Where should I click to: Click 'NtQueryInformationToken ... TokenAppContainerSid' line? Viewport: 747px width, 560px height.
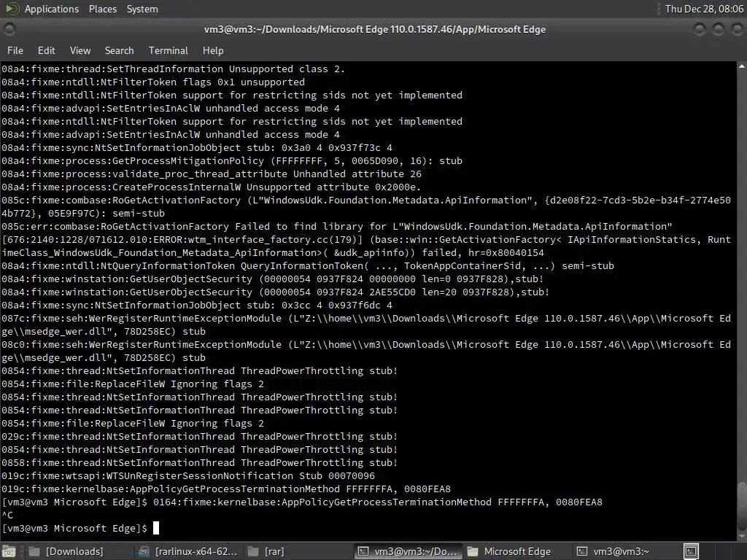point(308,265)
